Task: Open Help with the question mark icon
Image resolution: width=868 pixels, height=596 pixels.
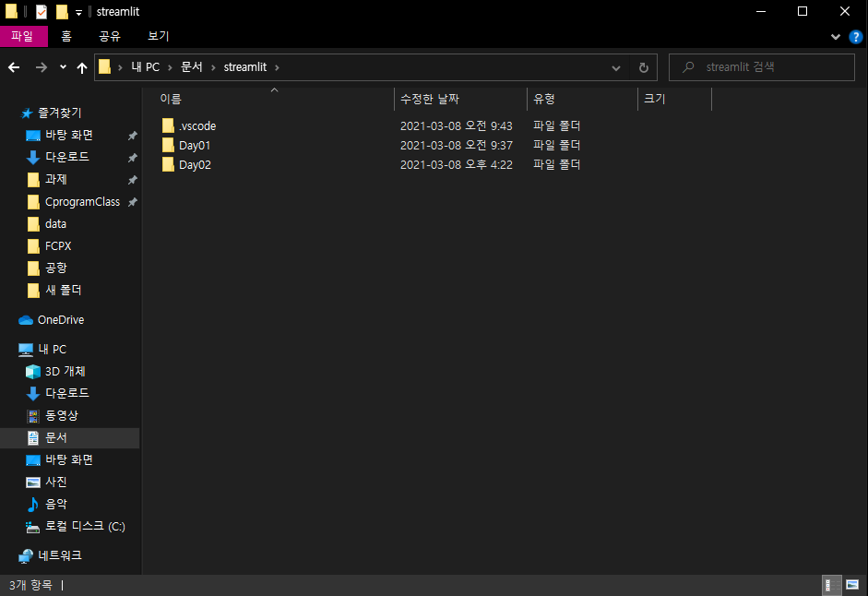Action: tap(855, 37)
